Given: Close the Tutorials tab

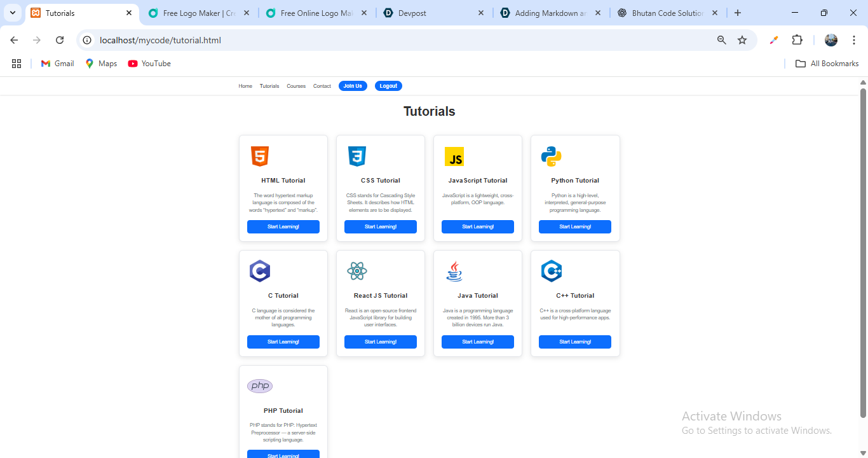Looking at the screenshot, I should click(129, 13).
